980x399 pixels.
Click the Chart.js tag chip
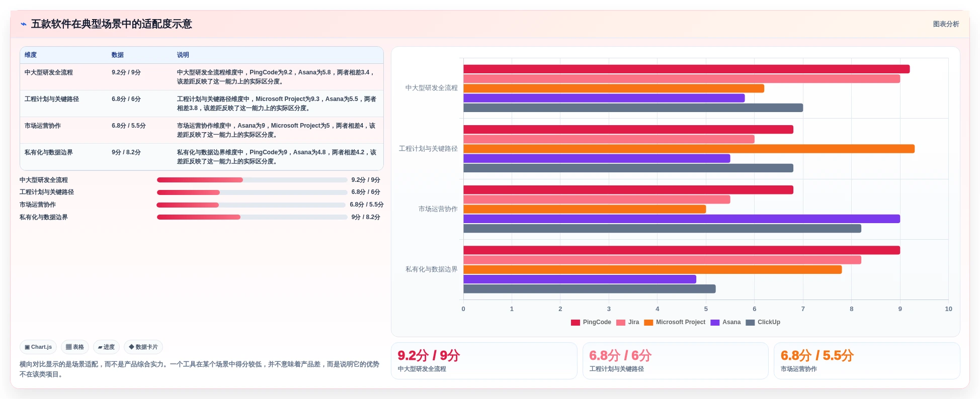coord(38,347)
